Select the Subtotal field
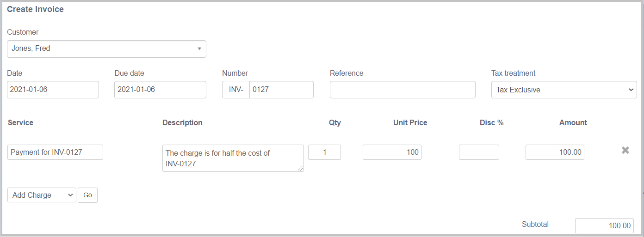Viewport: 644px width, 237px height. tap(604, 225)
